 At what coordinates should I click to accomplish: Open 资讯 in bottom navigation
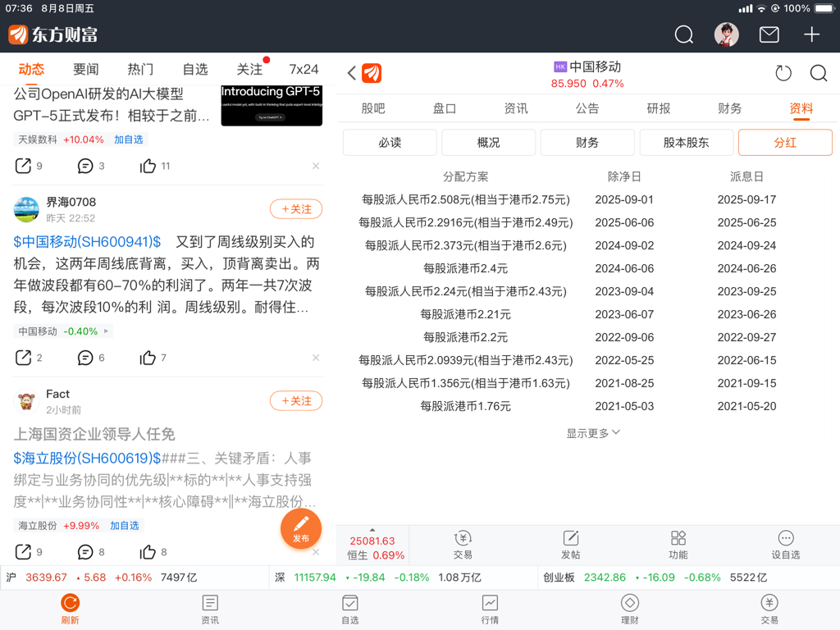coord(210,609)
